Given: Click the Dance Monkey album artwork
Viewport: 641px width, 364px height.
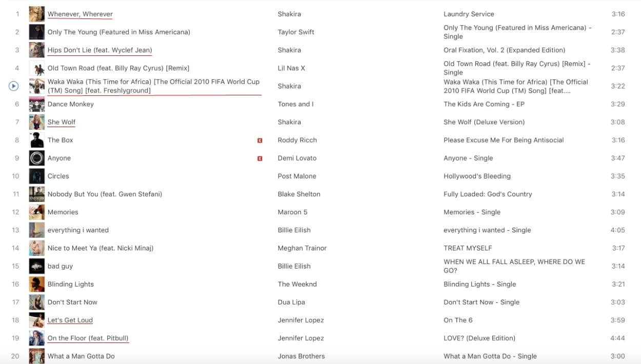Looking at the screenshot, I should tap(36, 104).
